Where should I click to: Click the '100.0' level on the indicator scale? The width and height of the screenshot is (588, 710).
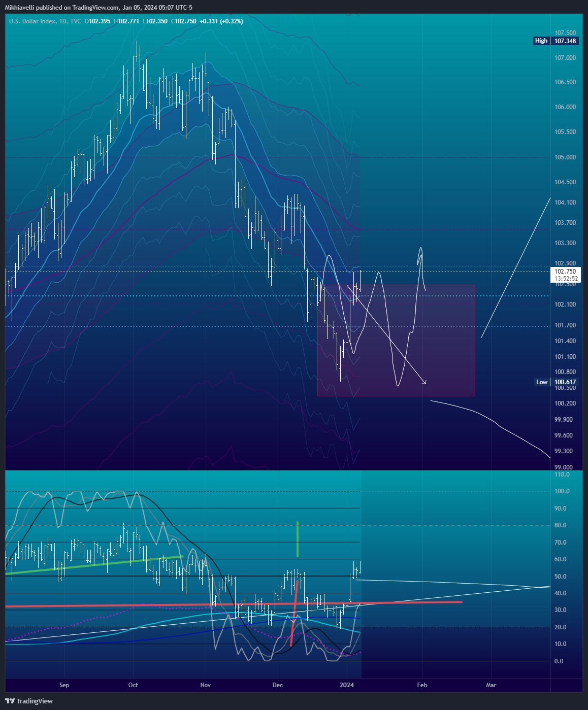pyautogui.click(x=562, y=491)
